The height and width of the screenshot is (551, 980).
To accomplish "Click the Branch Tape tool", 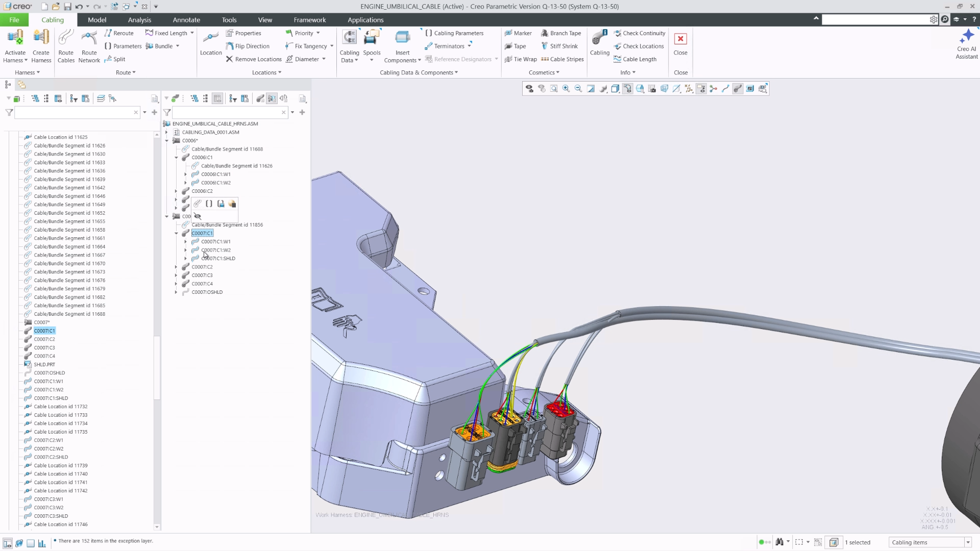I will click(560, 33).
